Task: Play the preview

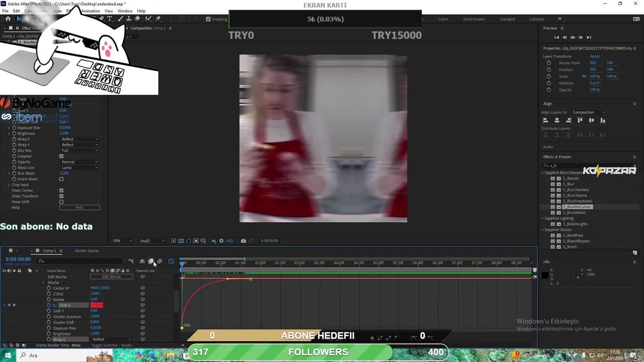Action: point(573,37)
